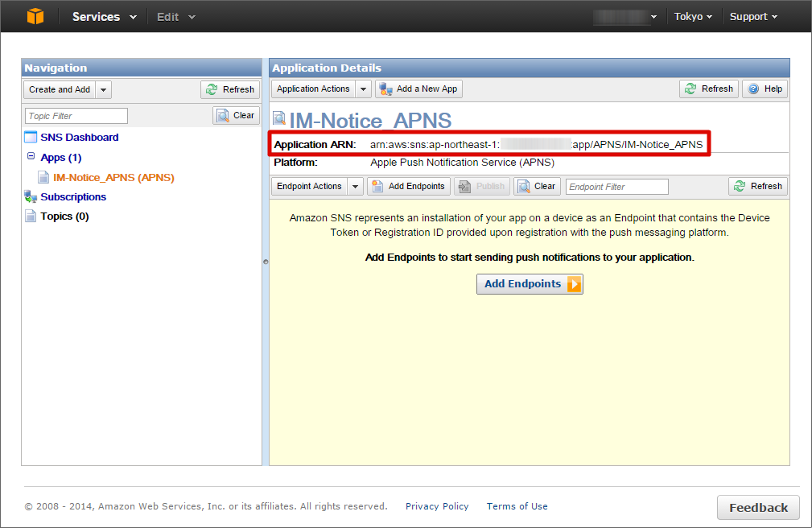Viewport: 812px width, 528px height.
Task: Select Topics (0) in navigation
Action: pos(64,216)
